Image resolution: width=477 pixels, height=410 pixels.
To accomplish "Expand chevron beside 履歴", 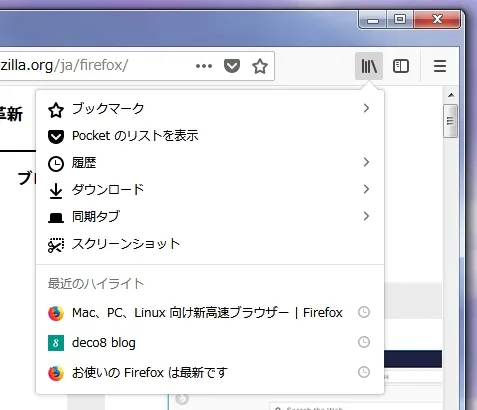I will click(x=366, y=162).
